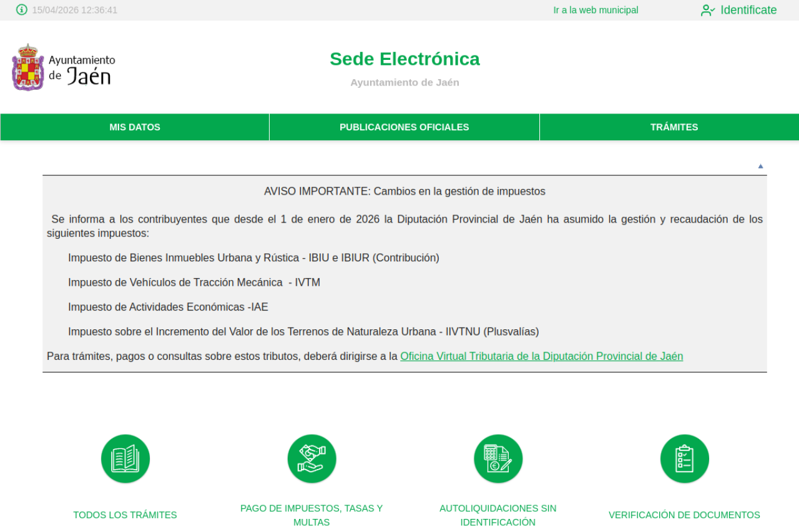Open the book icon for all procedures
The width and height of the screenshot is (799, 532).
click(125, 459)
